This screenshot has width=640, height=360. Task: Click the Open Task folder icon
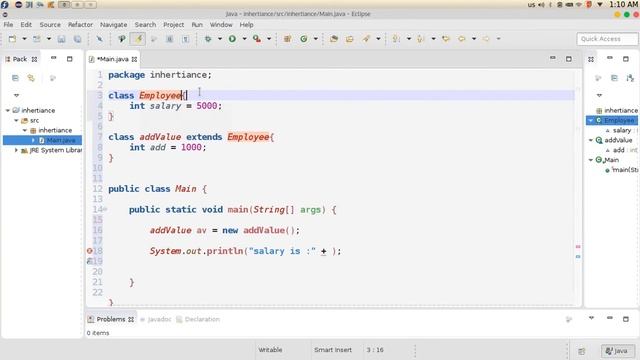click(x=350, y=39)
